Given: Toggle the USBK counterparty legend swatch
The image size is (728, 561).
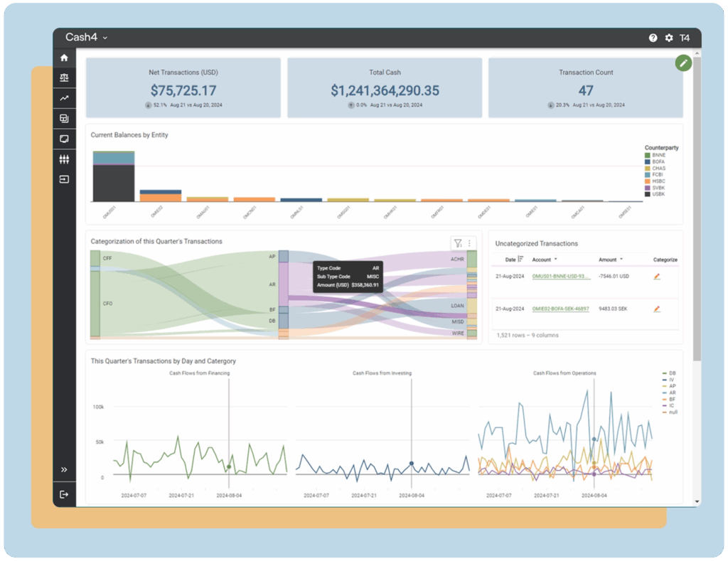Looking at the screenshot, I should [647, 194].
